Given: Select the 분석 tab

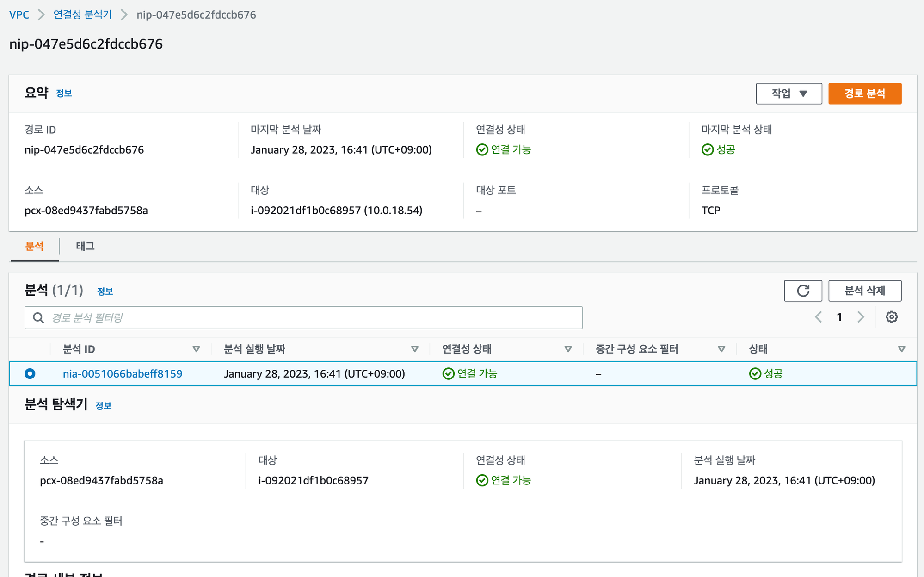Looking at the screenshot, I should 35,246.
